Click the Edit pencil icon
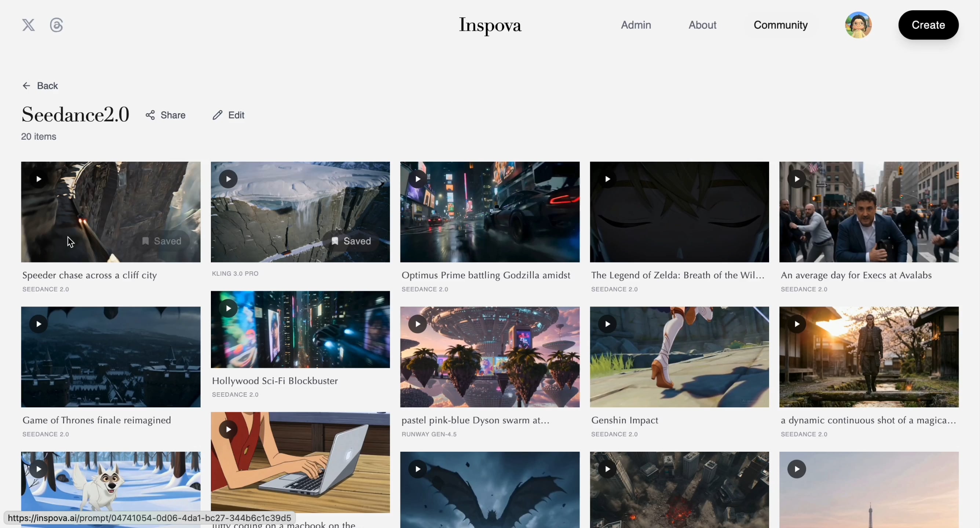The image size is (980, 528). (x=217, y=115)
